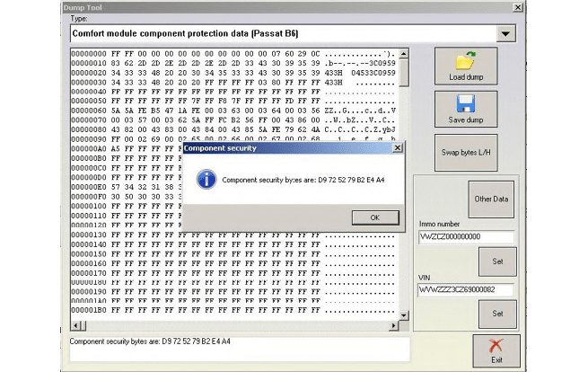Click hex view scroll up arrow
This screenshot has width=588, height=372.
point(403,55)
